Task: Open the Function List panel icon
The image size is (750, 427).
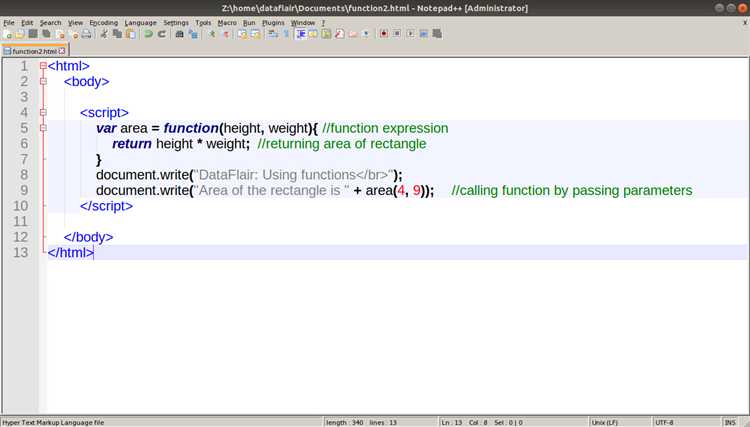Action: point(339,34)
